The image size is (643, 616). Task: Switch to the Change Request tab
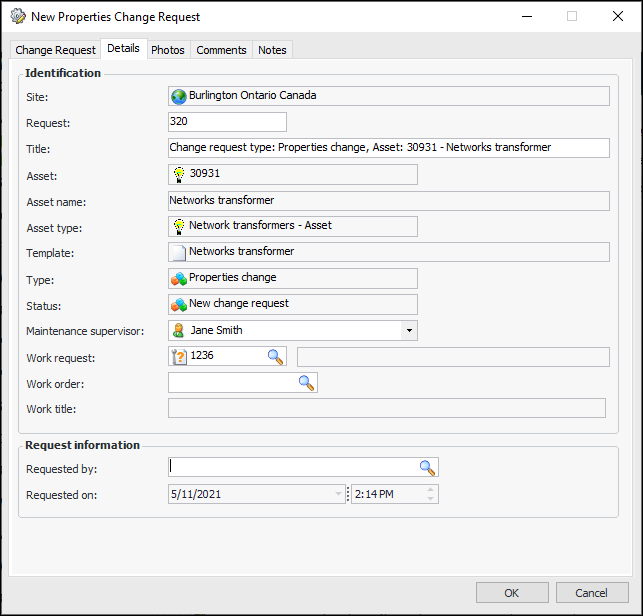[56, 50]
